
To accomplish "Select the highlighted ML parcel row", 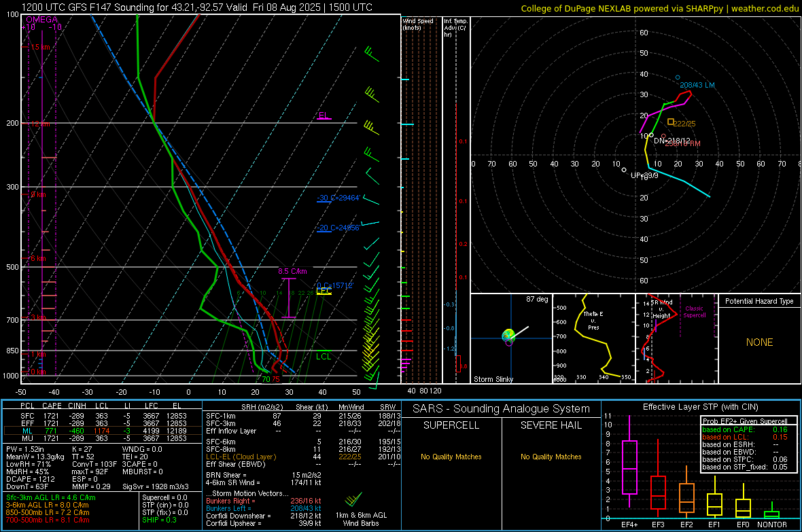I will (103, 431).
